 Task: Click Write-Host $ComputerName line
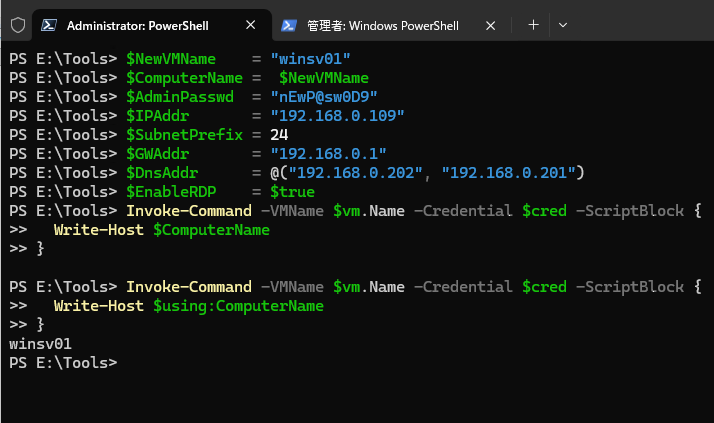tap(162, 230)
